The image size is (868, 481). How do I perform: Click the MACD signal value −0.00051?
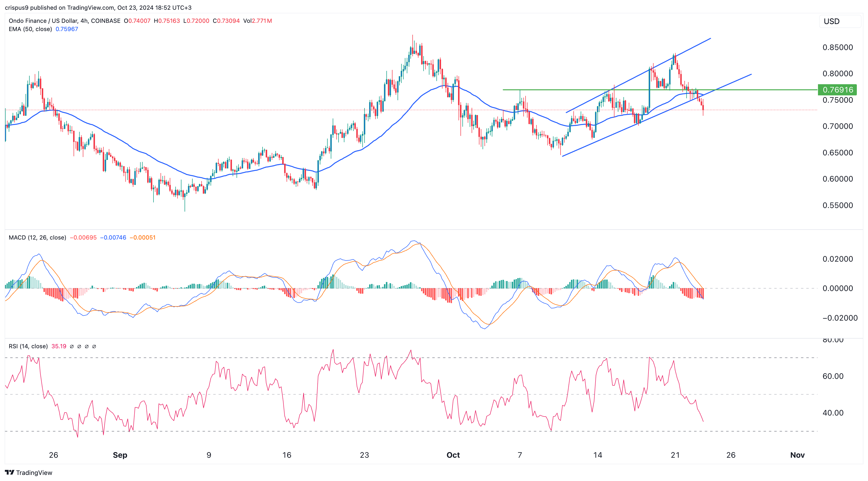click(x=143, y=238)
